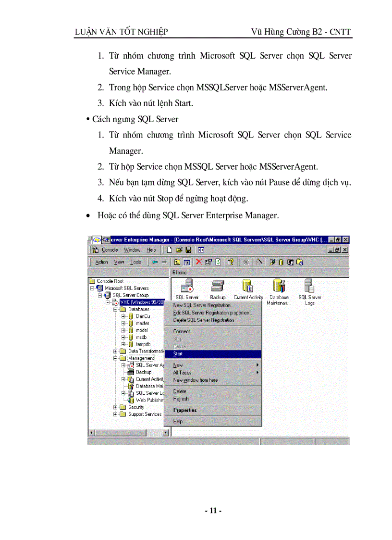The image size is (392, 540).
Task: Click the open folder toolbar icon
Action: (179, 249)
